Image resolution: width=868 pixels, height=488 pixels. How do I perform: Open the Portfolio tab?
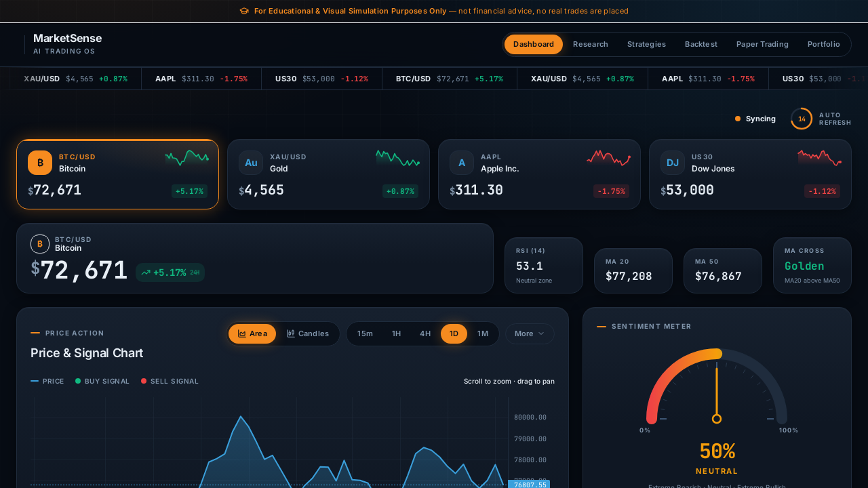(824, 44)
